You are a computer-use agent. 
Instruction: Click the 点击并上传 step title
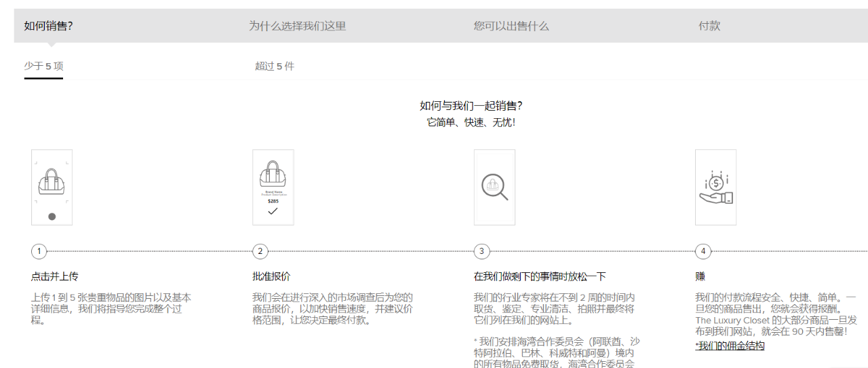point(55,276)
